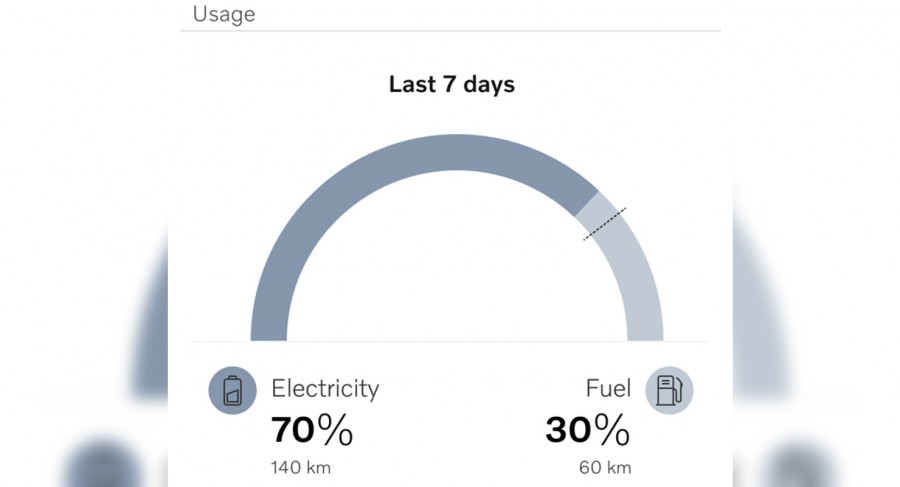Click the 70% electricity value
This screenshot has width=900, height=487.
(x=311, y=430)
